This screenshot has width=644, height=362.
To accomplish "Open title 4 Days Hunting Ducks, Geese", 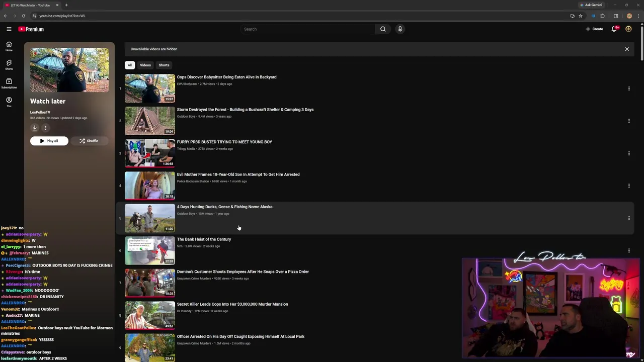I will click(224, 207).
